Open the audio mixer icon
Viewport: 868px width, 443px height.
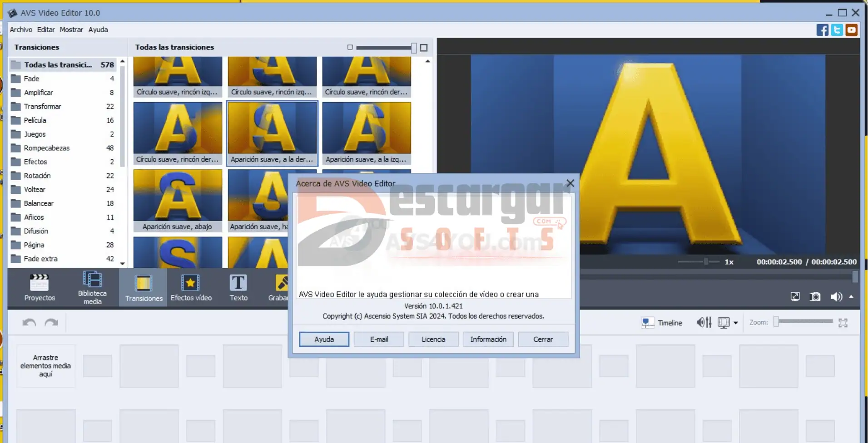704,323
